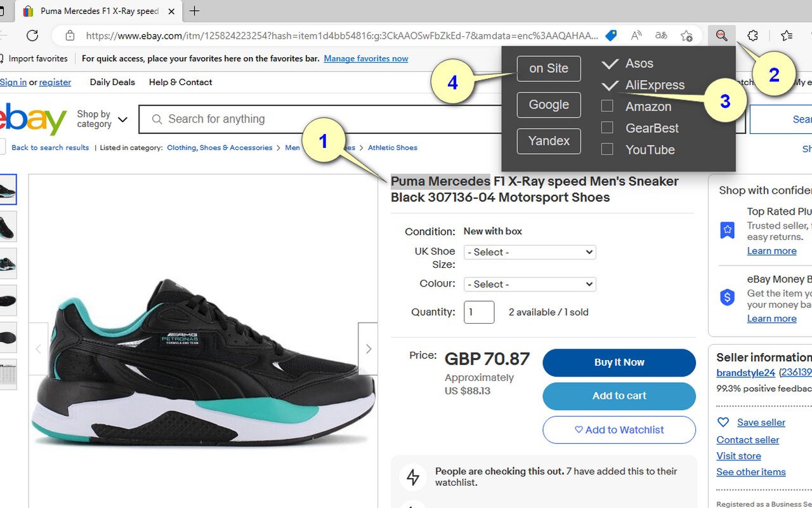This screenshot has width=812, height=508.
Task: Click Visit store link
Action: [738, 456]
